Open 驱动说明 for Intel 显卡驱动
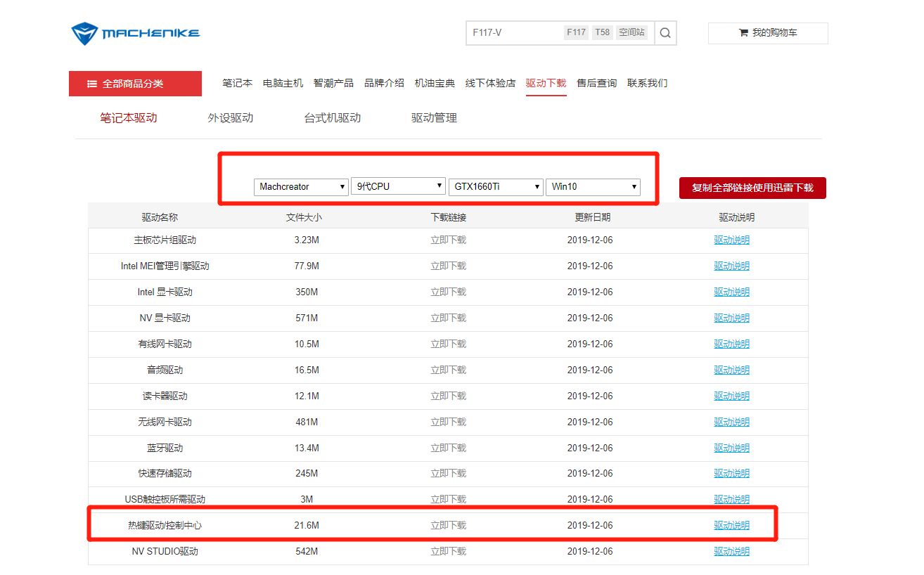This screenshot has height=575, width=924. (x=732, y=292)
